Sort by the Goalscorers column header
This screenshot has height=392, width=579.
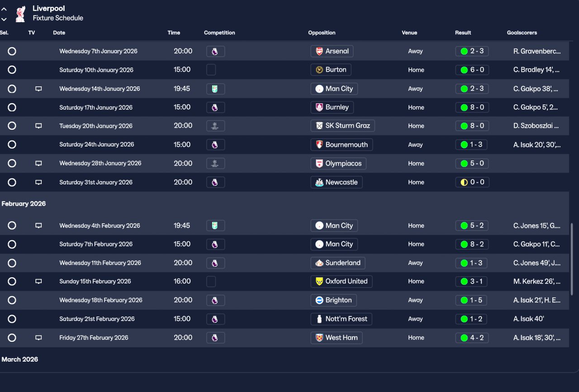pyautogui.click(x=522, y=33)
